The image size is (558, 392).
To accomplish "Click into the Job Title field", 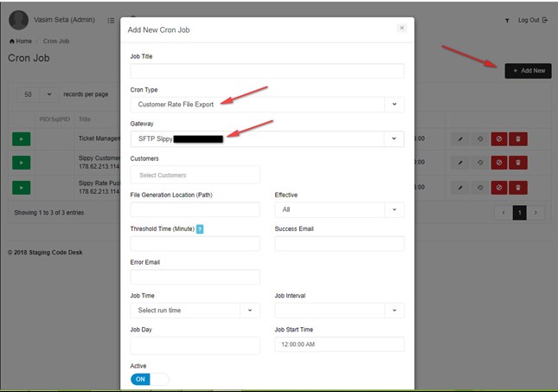I will [x=266, y=71].
